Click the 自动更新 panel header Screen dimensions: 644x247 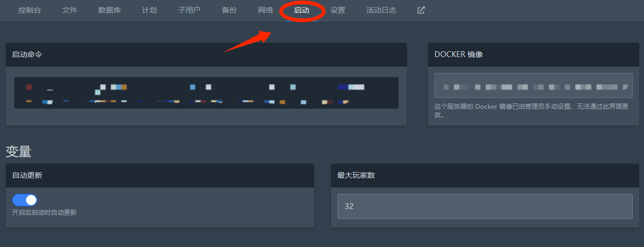click(x=160, y=175)
